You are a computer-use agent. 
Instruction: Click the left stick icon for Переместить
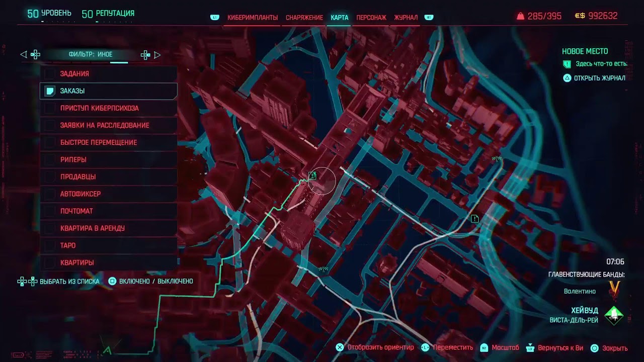[x=425, y=347]
